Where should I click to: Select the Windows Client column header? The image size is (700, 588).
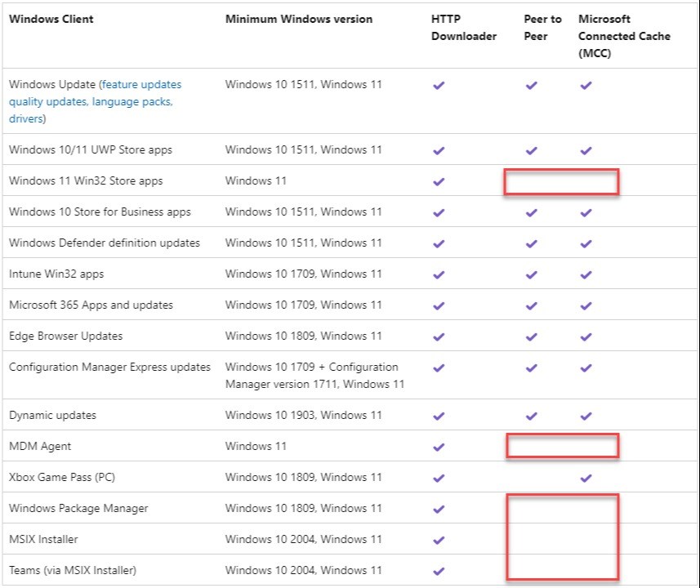pos(51,20)
